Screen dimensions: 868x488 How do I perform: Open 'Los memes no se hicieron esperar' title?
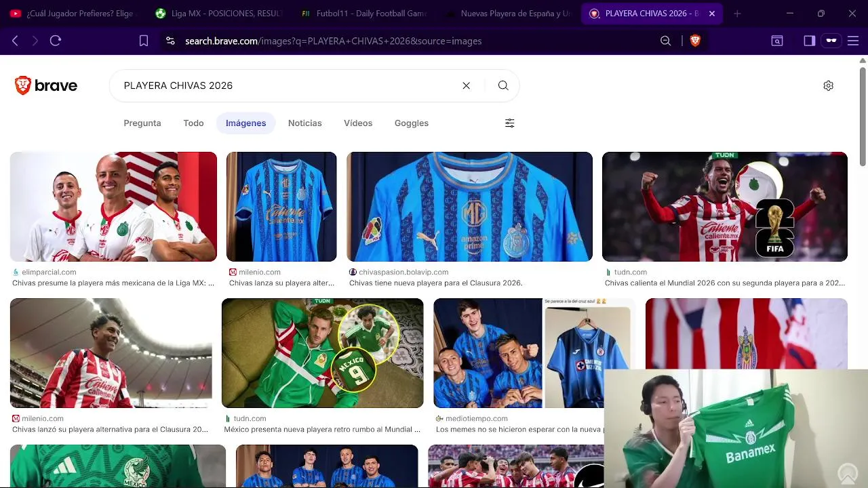pos(519,429)
